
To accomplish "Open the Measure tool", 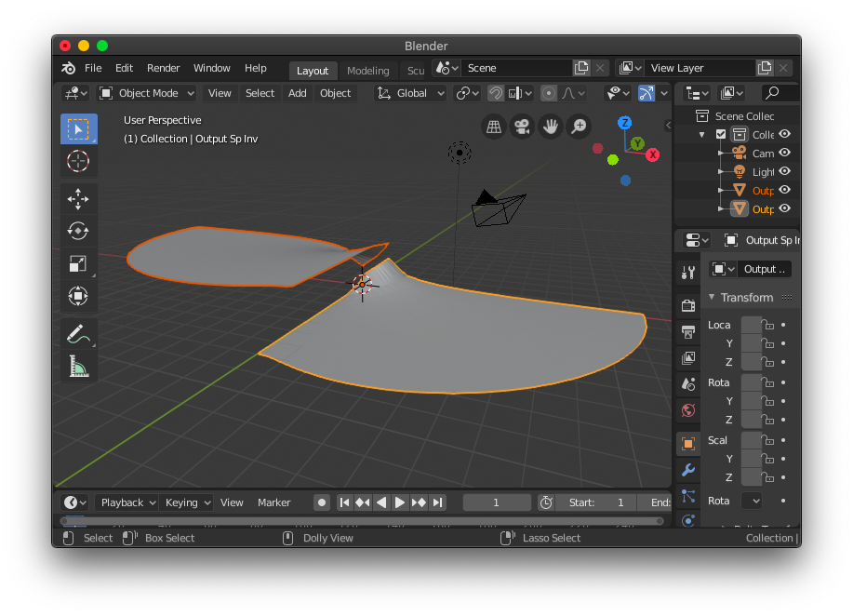I will [x=78, y=366].
